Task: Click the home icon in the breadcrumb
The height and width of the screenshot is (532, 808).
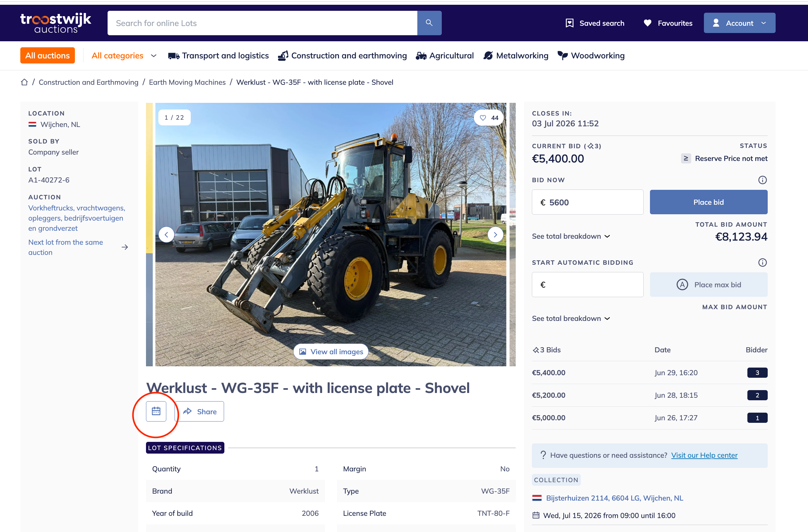Action: pos(24,82)
